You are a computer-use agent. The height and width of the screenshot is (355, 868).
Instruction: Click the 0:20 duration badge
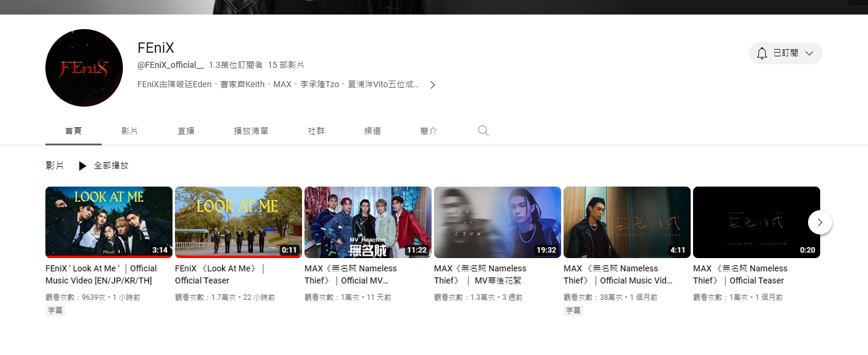click(x=807, y=250)
